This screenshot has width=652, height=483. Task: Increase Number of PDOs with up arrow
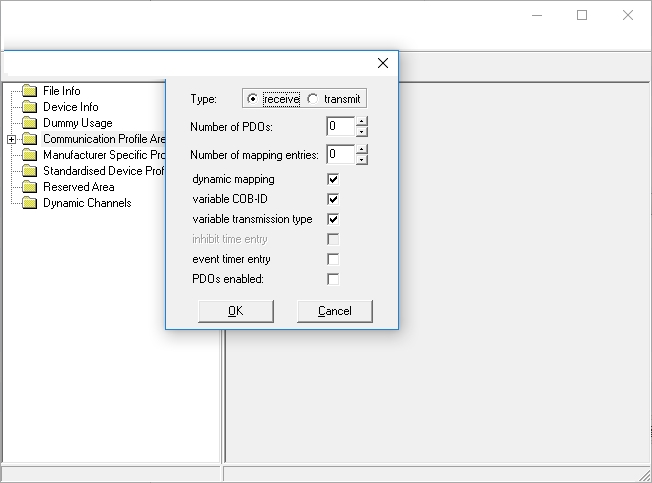pos(362,122)
